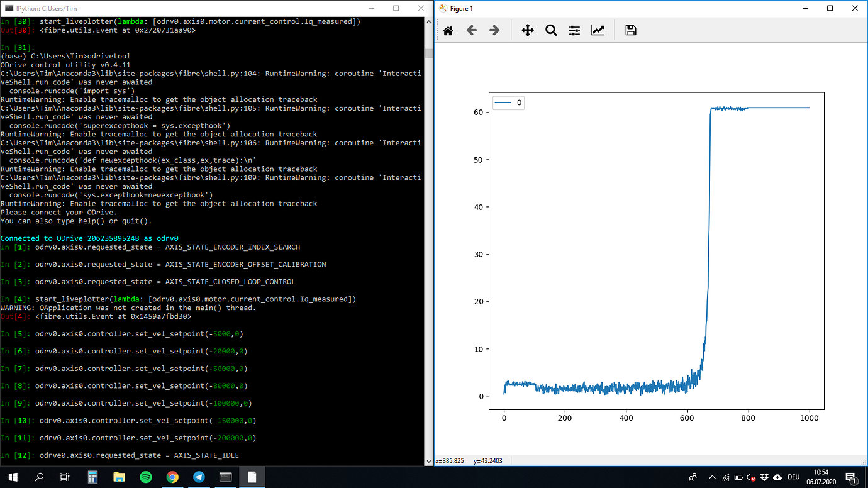The image size is (868, 488).
Task: Open Windows taskbar search
Action: pos(38,477)
